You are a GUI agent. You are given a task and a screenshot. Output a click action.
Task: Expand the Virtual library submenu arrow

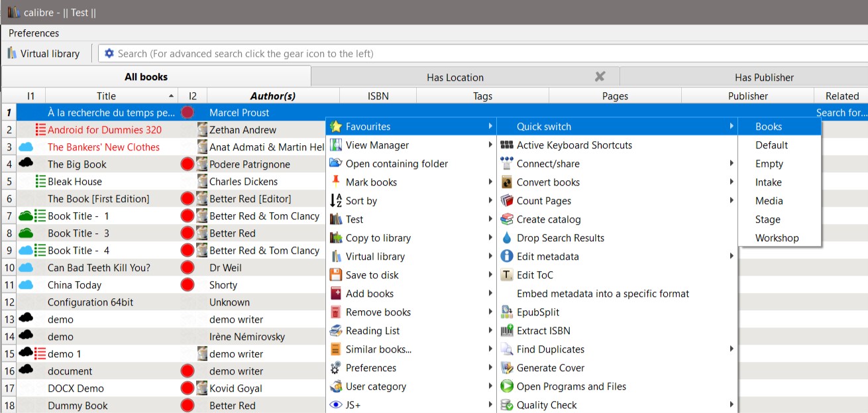tap(490, 257)
